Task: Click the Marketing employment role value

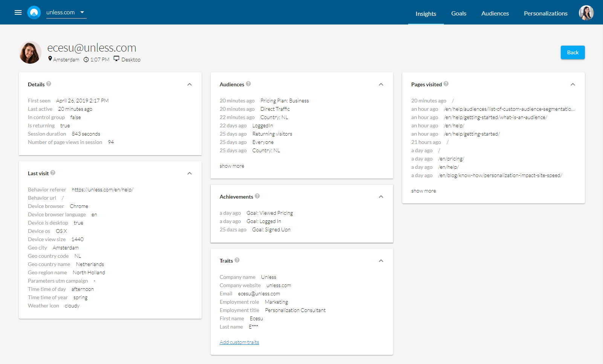Action: coord(276,302)
